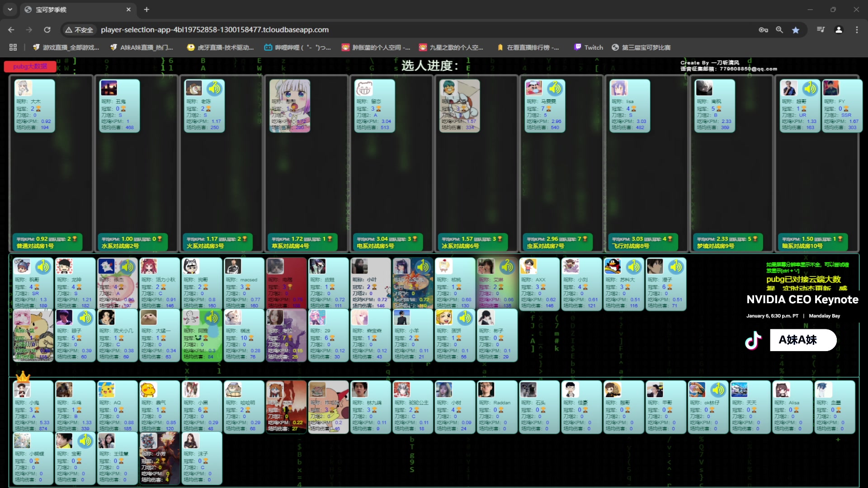868x488 pixels.
Task: Open the 在看直播排行榜 bookmark
Action: (528, 47)
